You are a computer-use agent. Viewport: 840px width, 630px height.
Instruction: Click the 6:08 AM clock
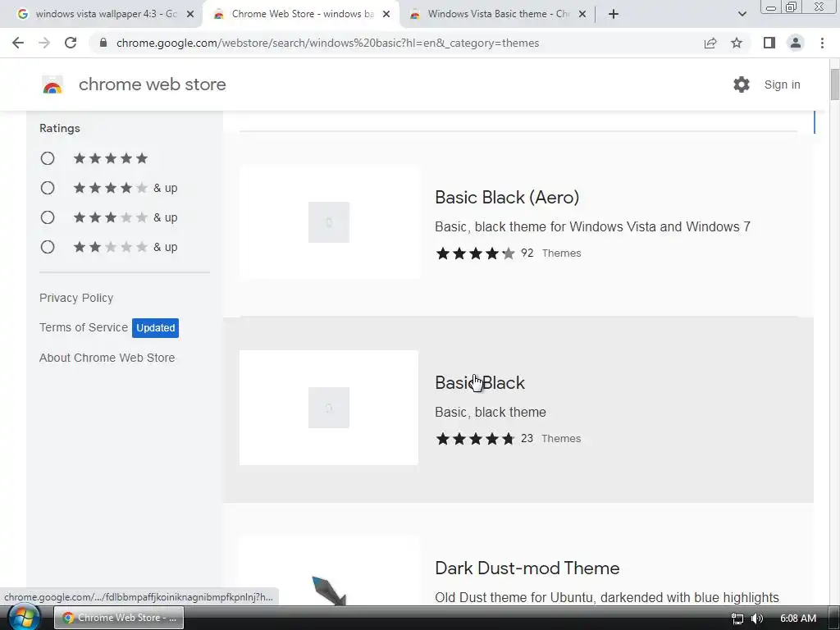(x=798, y=619)
